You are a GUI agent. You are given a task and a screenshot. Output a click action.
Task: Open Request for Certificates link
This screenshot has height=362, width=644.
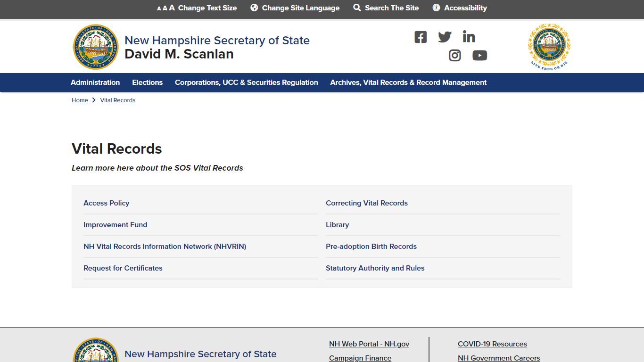pyautogui.click(x=123, y=268)
